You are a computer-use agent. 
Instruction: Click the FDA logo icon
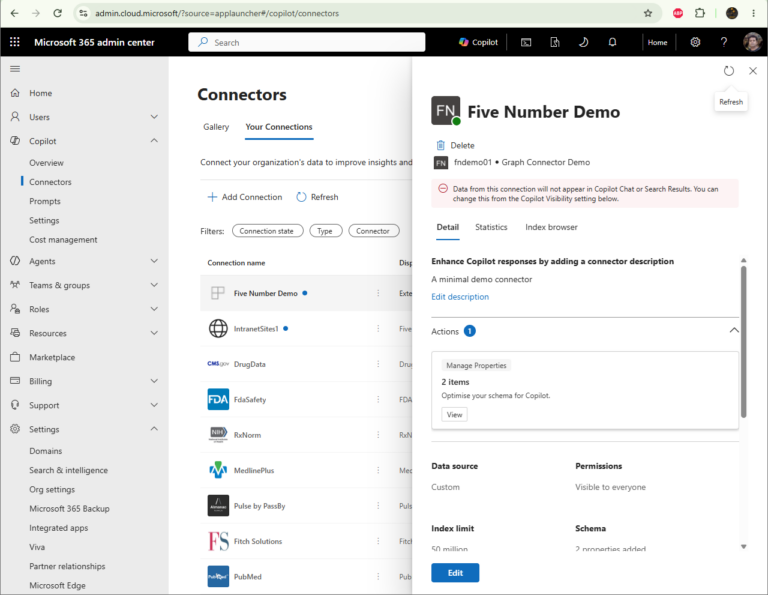(x=218, y=399)
